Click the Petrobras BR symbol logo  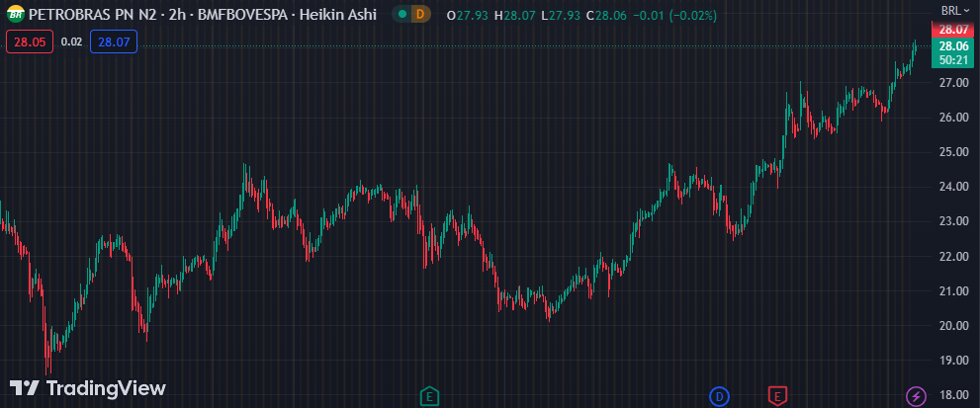coord(16,13)
